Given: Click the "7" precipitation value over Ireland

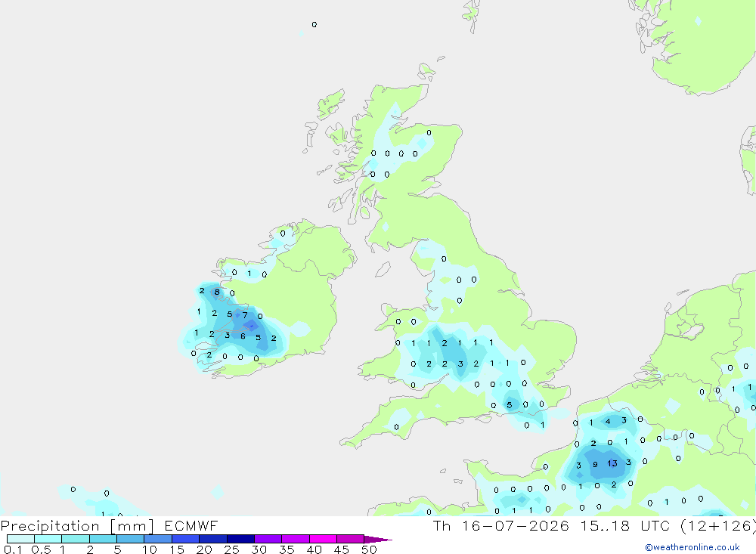Looking at the screenshot, I should point(245,315).
